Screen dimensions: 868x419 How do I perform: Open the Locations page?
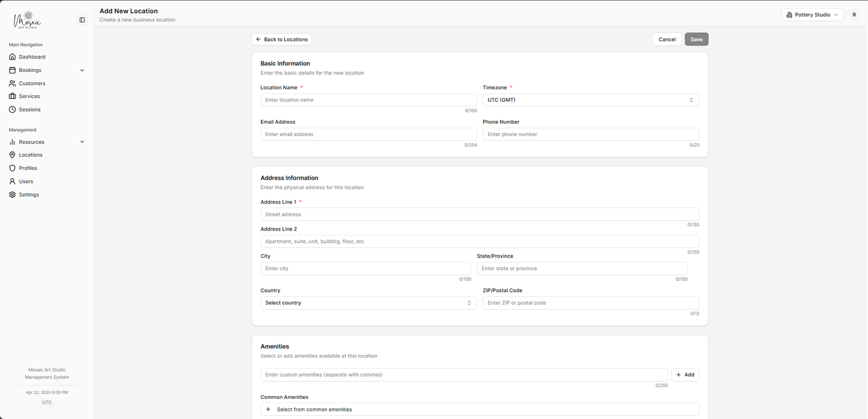[x=31, y=155]
